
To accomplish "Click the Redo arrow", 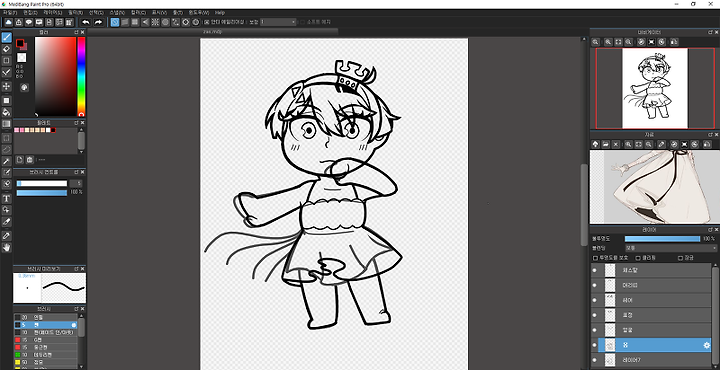I will (x=98, y=22).
